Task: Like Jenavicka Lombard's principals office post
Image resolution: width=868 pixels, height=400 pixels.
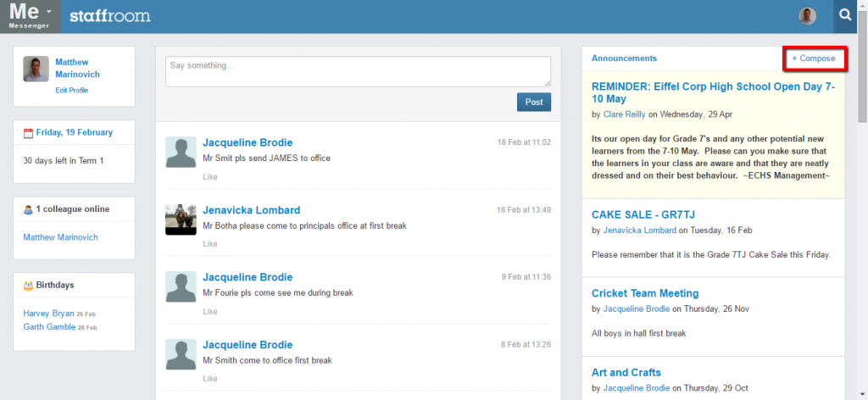Action: (210, 244)
